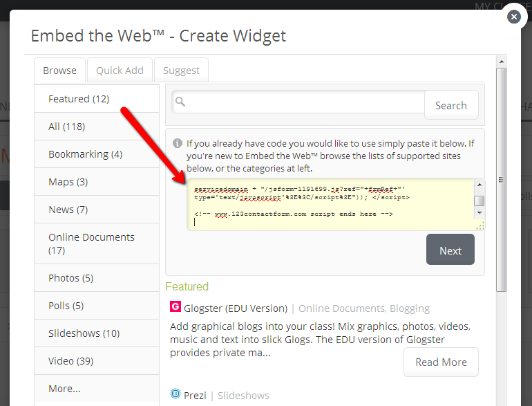The width and height of the screenshot is (532, 406).
Task: Select the Featured (12) category
Action: (97, 98)
